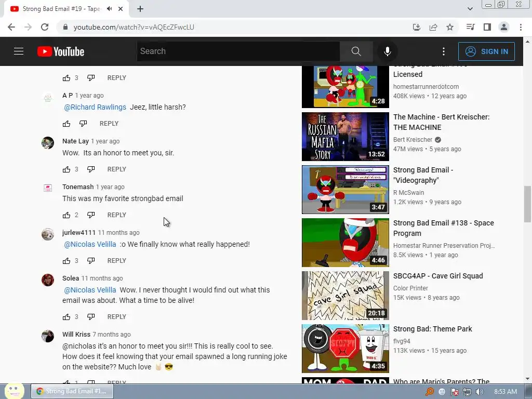Open the homestarrunnerdotcom channel link
532x399 pixels.
pyautogui.click(x=426, y=87)
